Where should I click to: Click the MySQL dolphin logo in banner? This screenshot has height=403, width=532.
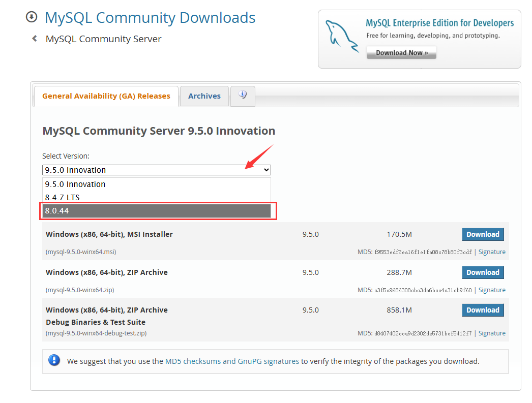pyautogui.click(x=341, y=36)
